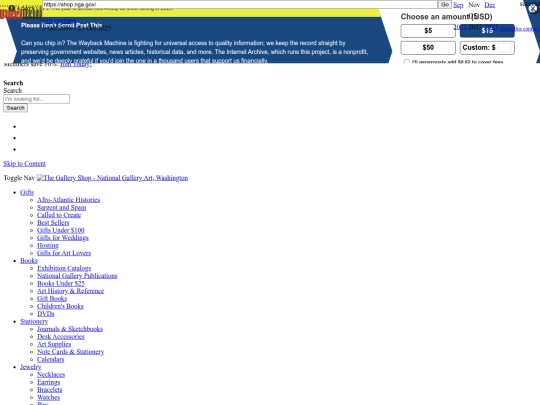Open the Jewelry menu
The width and height of the screenshot is (540, 405).
point(31,366)
